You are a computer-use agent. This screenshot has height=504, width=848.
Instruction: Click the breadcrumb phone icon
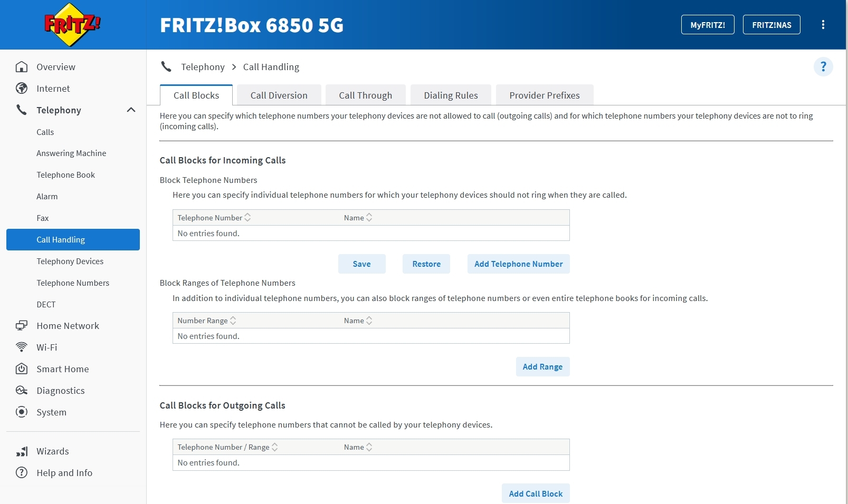tap(166, 67)
